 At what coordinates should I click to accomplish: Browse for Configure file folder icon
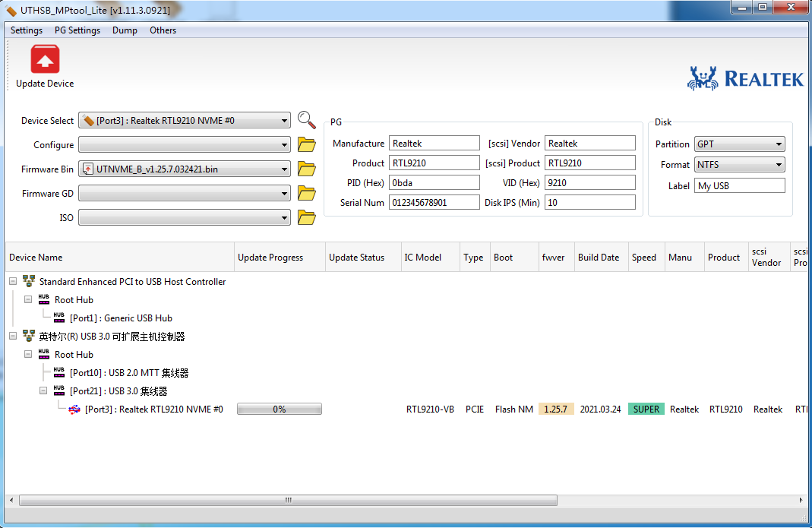pyautogui.click(x=307, y=144)
